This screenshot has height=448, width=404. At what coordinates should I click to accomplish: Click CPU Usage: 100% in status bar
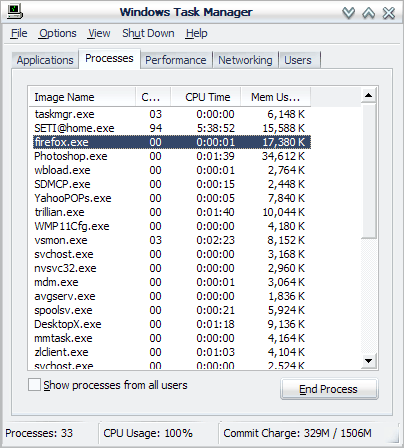[148, 433]
